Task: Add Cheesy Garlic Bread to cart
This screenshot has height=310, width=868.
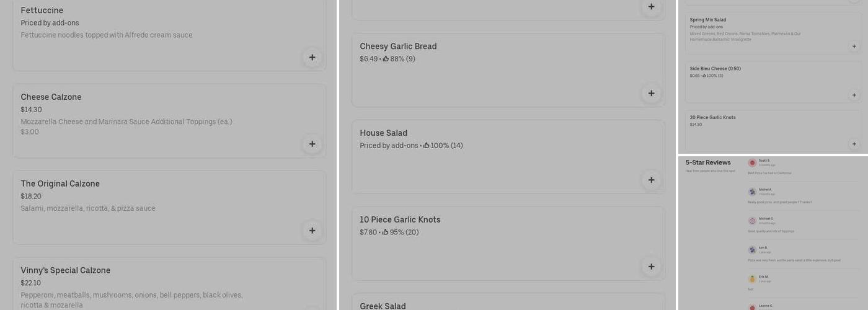Action: coord(651,94)
